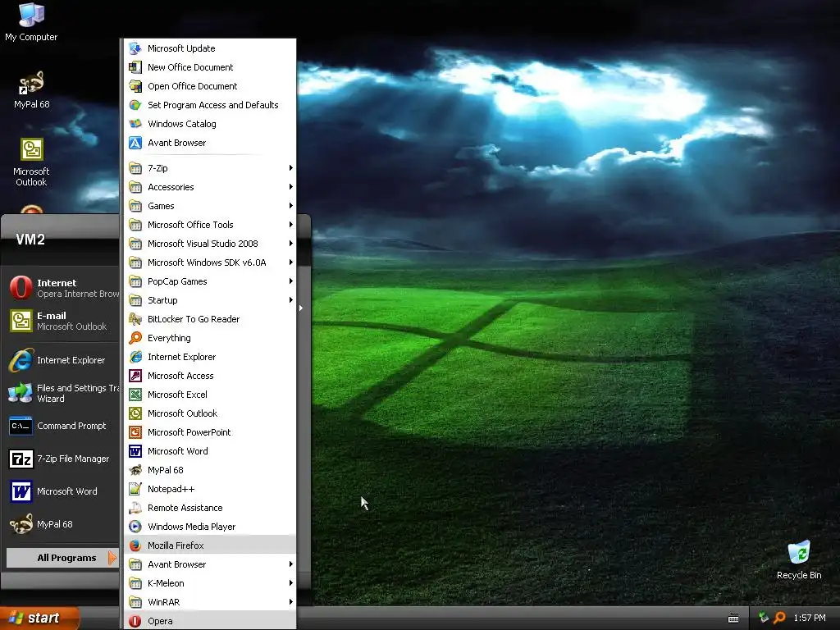Image resolution: width=840 pixels, height=630 pixels.
Task: Expand Microsoft Visual Studio 2008 arrow
Action: (x=291, y=243)
